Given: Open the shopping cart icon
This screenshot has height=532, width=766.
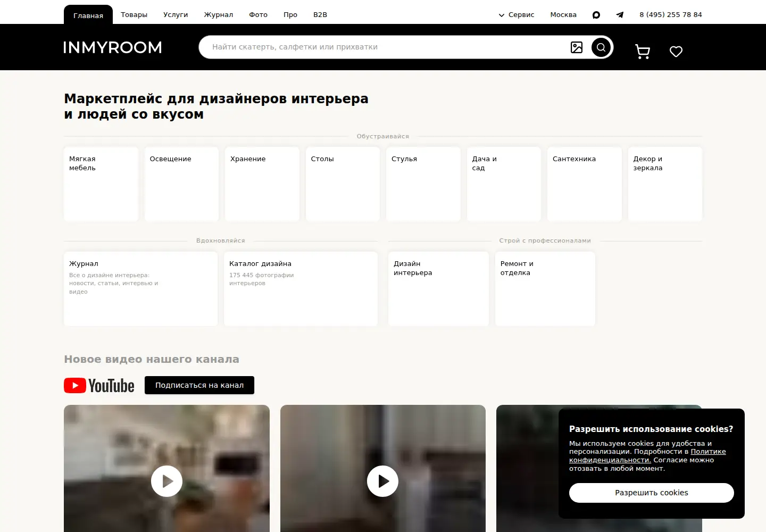Looking at the screenshot, I should (643, 52).
